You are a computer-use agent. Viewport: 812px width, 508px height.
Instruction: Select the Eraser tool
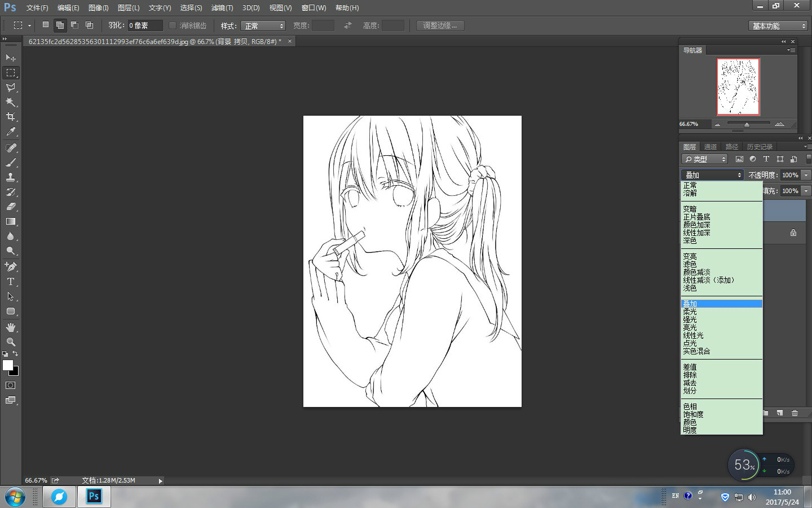pos(11,207)
